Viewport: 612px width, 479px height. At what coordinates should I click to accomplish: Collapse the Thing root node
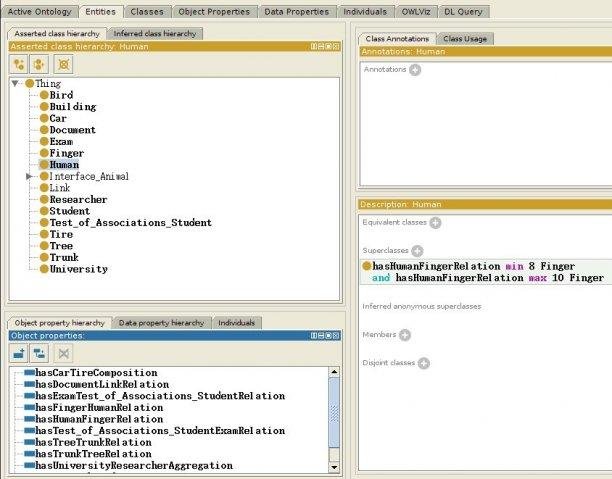click(x=15, y=83)
